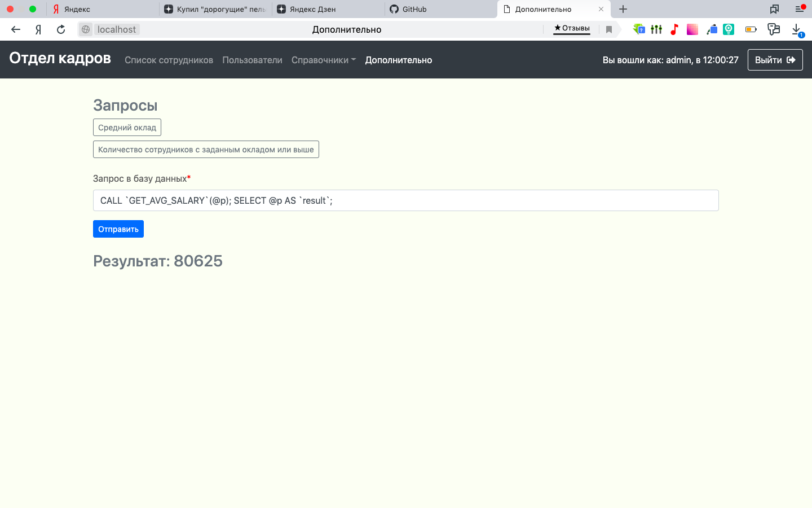Open the green arrows extension icon
The image size is (812, 508).
pyautogui.click(x=638, y=29)
